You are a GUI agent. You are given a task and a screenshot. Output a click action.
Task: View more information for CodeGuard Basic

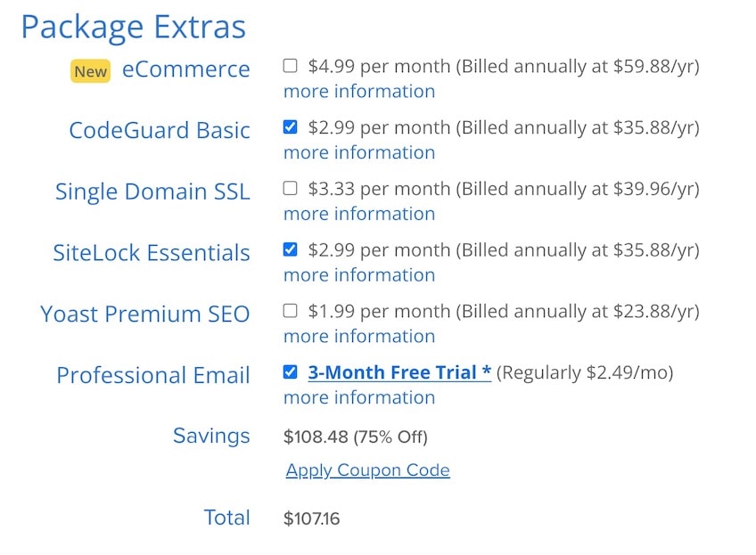(x=359, y=153)
